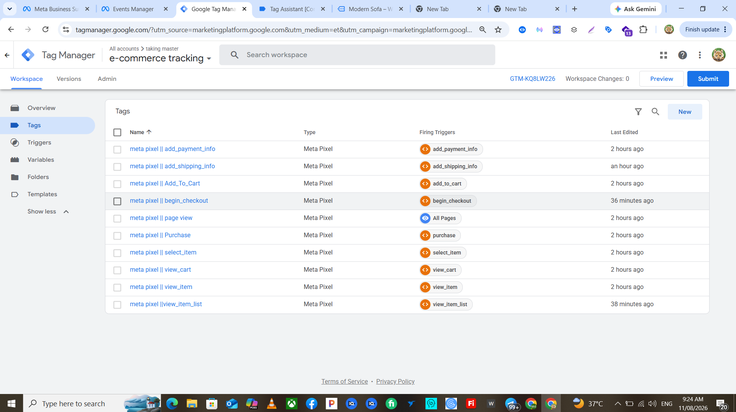Sort tags by Name column

tap(140, 132)
